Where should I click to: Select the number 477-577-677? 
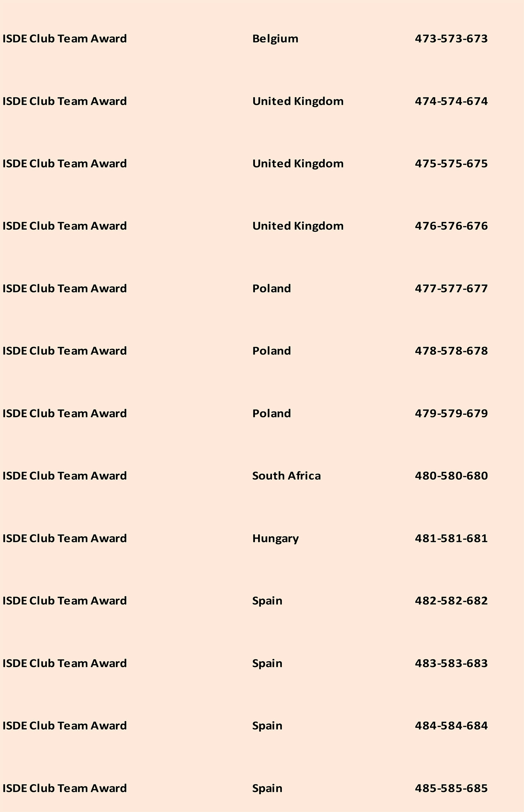[451, 289]
